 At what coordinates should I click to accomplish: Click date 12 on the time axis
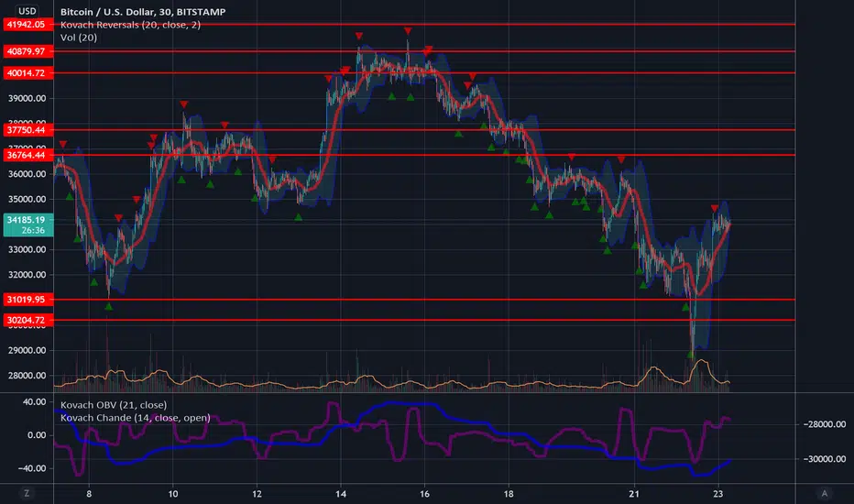pyautogui.click(x=257, y=494)
